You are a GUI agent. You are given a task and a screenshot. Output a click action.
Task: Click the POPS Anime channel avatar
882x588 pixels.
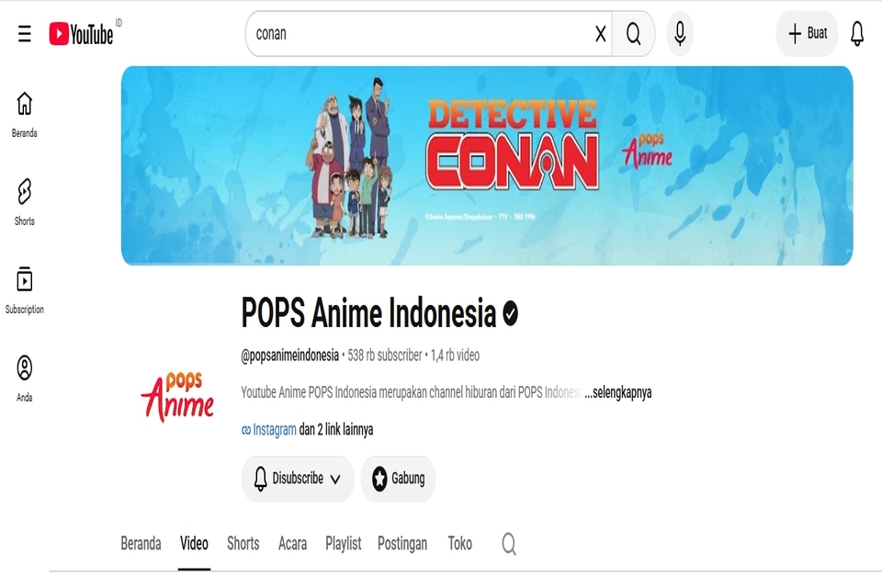coord(177,397)
